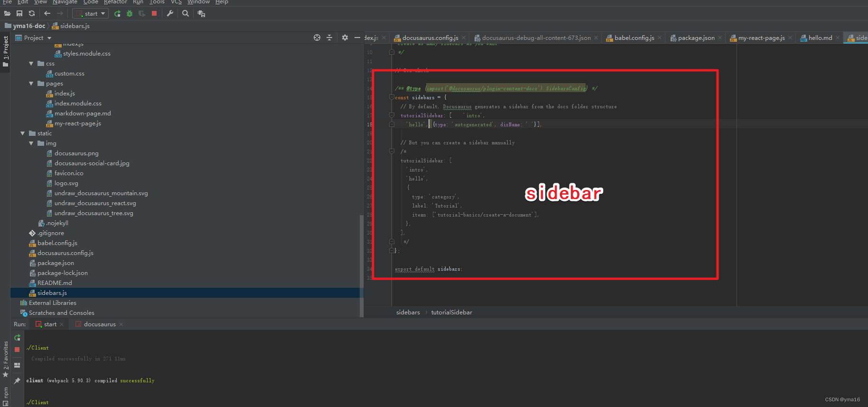Open Project panel gear options
Screen dimensions: 868x407
[345, 38]
